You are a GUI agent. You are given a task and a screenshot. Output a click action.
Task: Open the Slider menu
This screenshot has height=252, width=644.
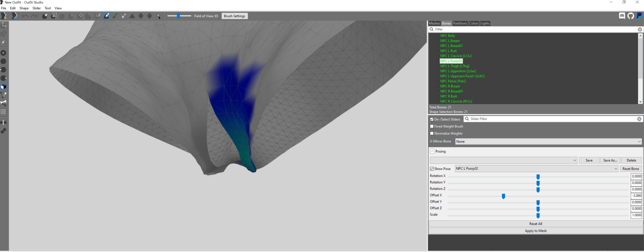point(37,8)
